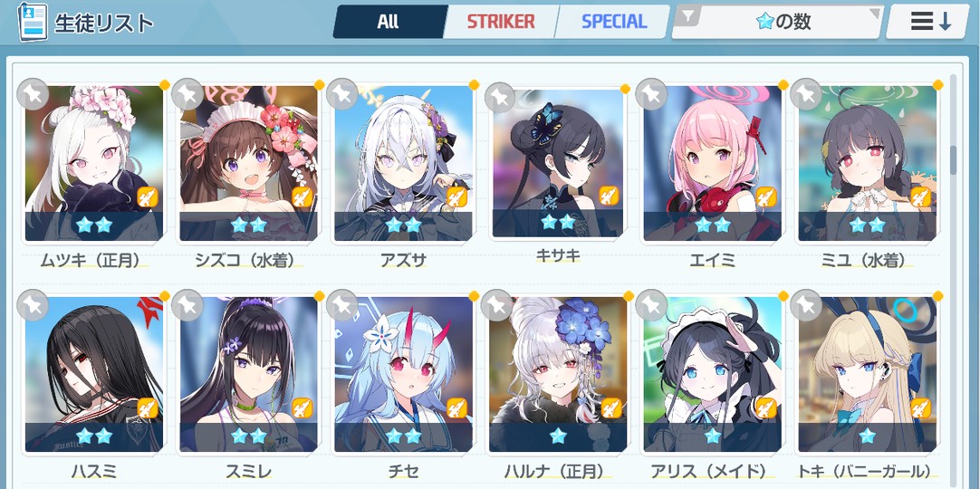Select the ハルナ（正月） name label
Image resolution: width=980 pixels, height=489 pixels.
[x=555, y=472]
